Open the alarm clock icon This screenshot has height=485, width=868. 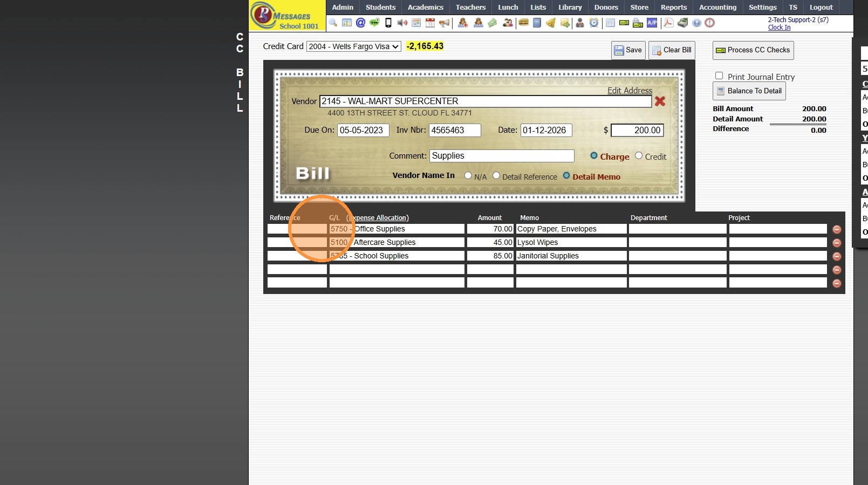point(594,23)
